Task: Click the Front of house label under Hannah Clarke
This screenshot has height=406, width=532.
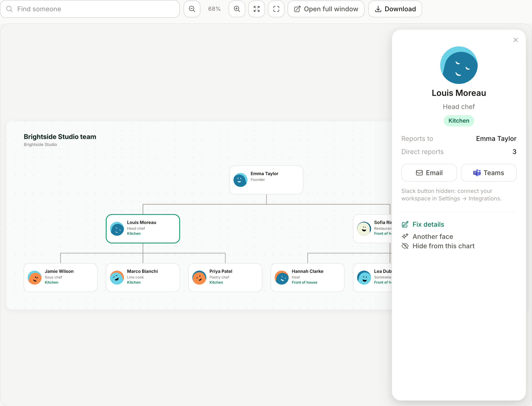Action: [x=304, y=282]
